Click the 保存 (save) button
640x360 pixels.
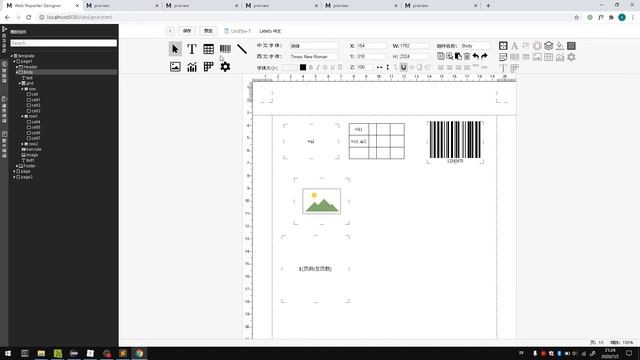click(x=187, y=31)
